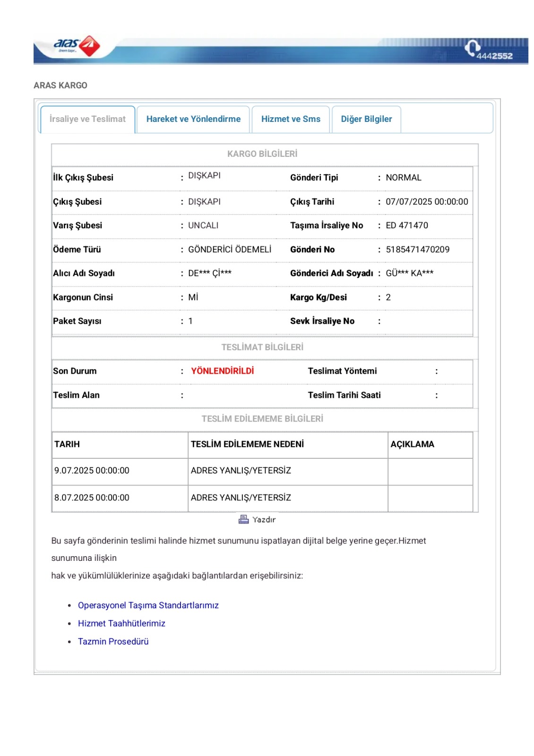Click the Gönderi Tipi value NORMAL
The height and width of the screenshot is (756, 534).
tap(404, 178)
